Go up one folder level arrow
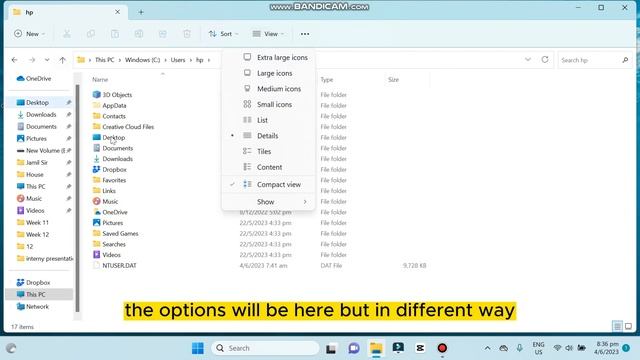Image resolution: width=640 pixels, height=360 pixels. pyautogui.click(x=62, y=60)
